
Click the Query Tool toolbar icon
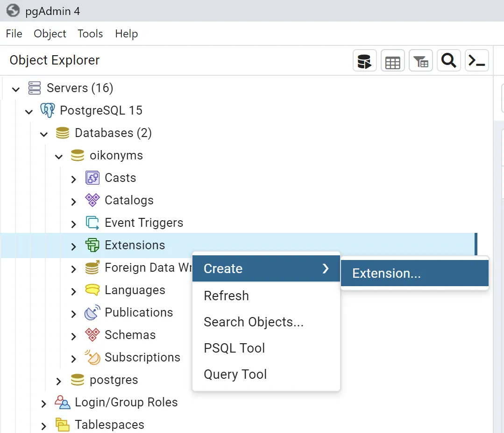(x=364, y=61)
